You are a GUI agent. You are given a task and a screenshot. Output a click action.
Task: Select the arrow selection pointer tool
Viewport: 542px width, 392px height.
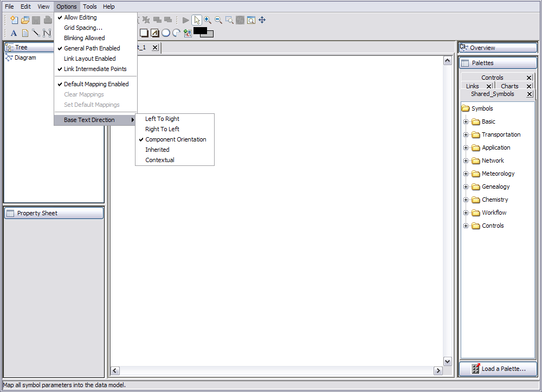click(197, 20)
